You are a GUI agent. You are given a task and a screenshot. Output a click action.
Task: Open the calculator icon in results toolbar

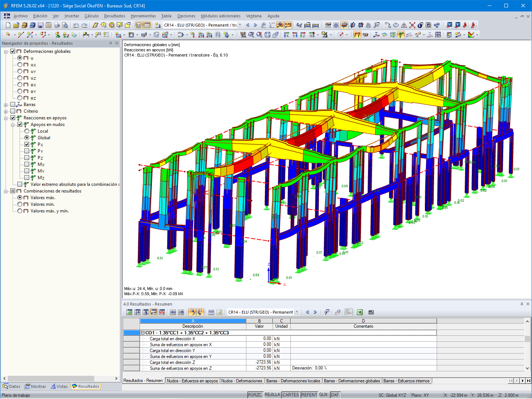[371, 312]
